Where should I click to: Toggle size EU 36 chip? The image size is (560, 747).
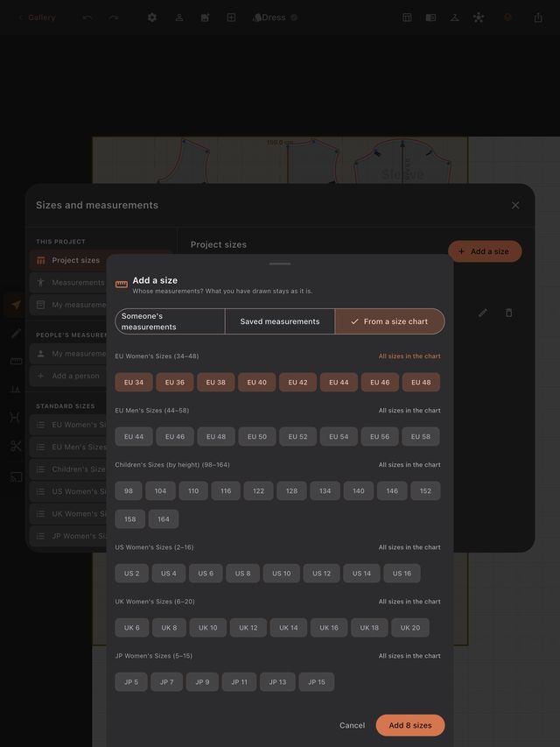175,382
